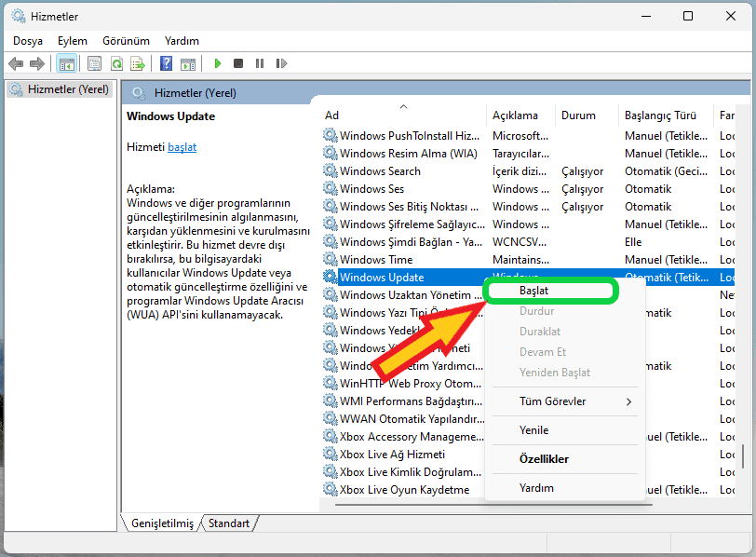Switch to the Standart tab
Image resolution: width=756 pixels, height=557 pixels.
[x=229, y=523]
